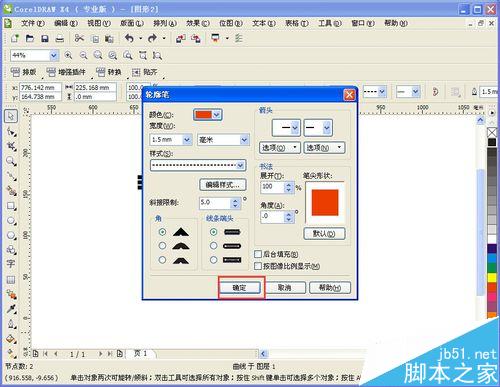Open the 视图 menu
This screenshot has width=500, height=387.
click(x=99, y=23)
